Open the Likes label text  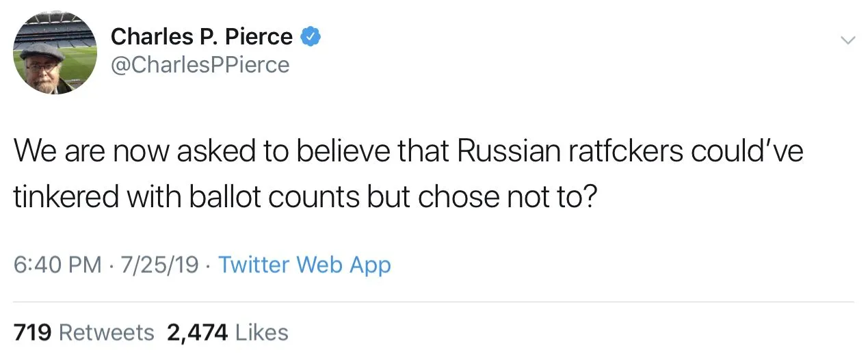tap(261, 332)
